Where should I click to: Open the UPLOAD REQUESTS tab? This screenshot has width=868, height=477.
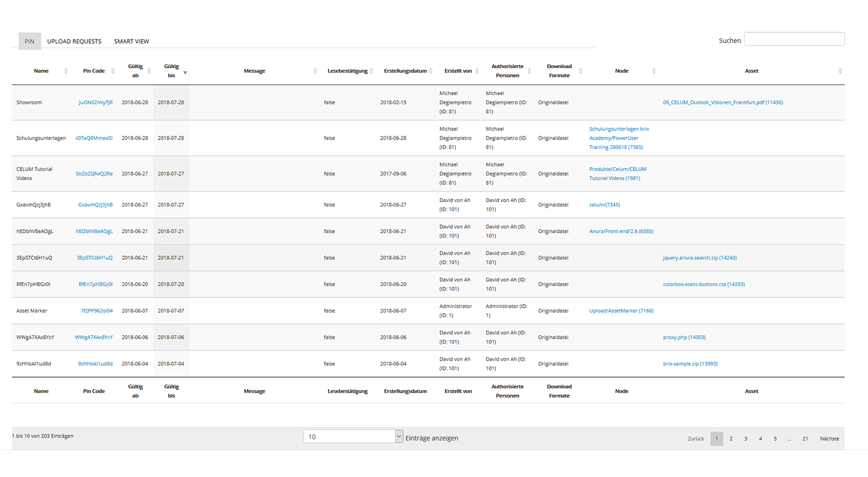click(74, 41)
